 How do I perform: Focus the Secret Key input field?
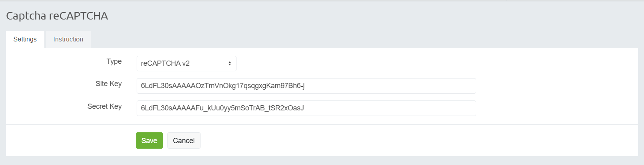(x=306, y=108)
